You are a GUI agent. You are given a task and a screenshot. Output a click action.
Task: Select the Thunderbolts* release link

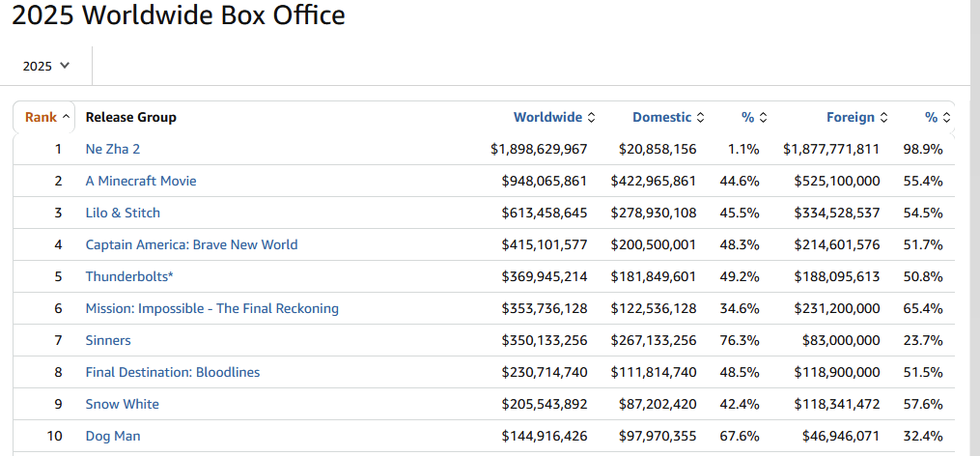(129, 276)
